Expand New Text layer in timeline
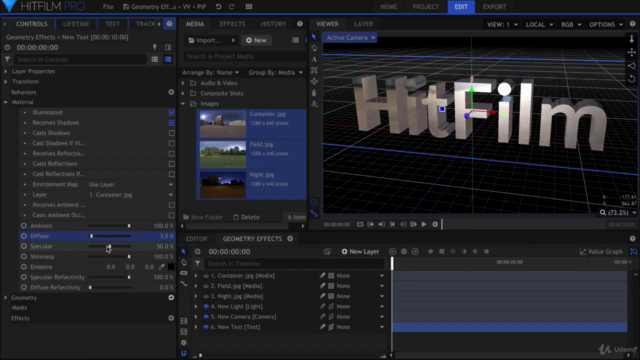 tap(196, 327)
